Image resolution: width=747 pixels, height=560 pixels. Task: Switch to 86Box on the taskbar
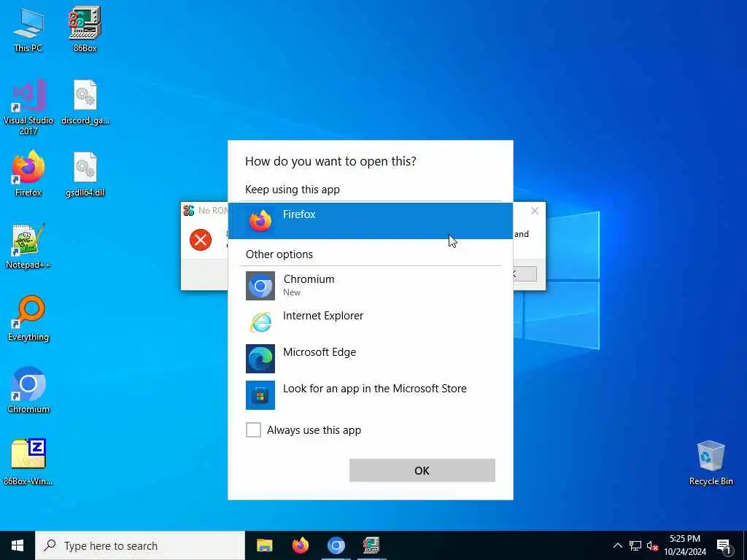pos(371,545)
